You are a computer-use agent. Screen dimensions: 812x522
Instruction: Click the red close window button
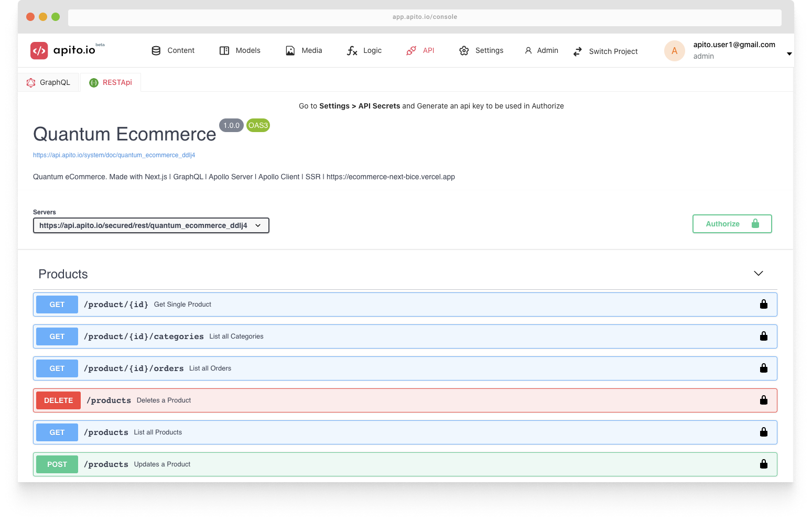(30, 17)
